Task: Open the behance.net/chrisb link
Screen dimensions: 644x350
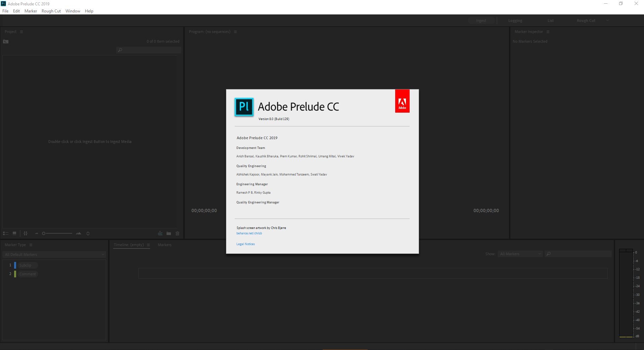Action: click(249, 233)
